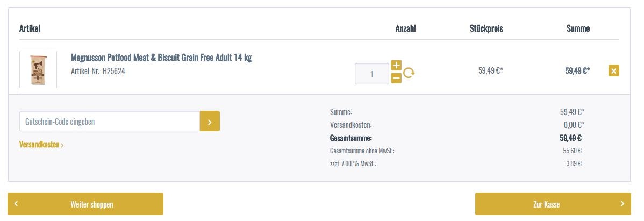Click the Artikel column header
This screenshot has height=221, width=644.
30,28
